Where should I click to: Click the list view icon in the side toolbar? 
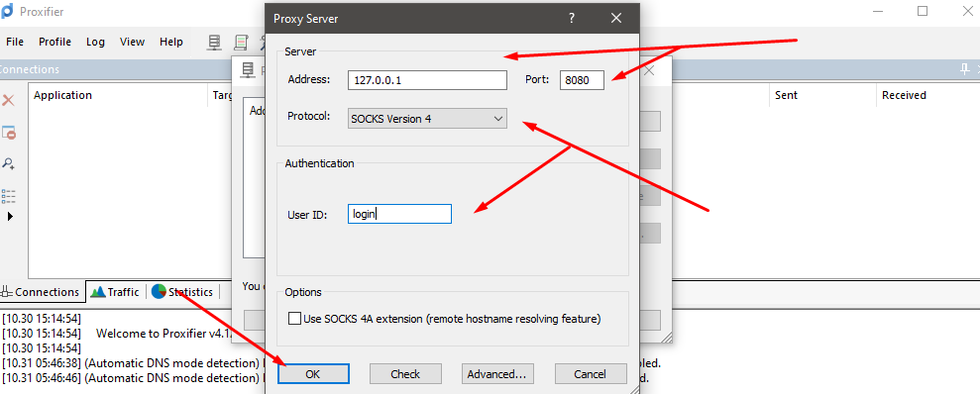8,196
